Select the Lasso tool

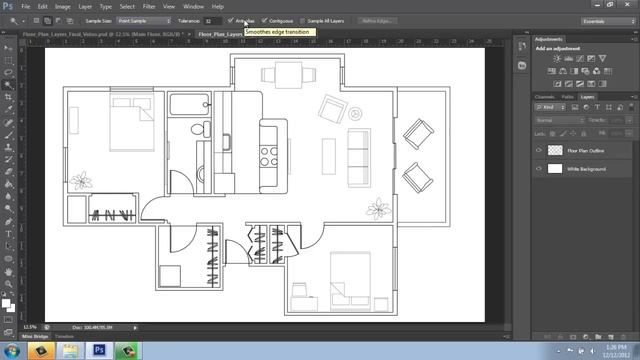point(8,73)
